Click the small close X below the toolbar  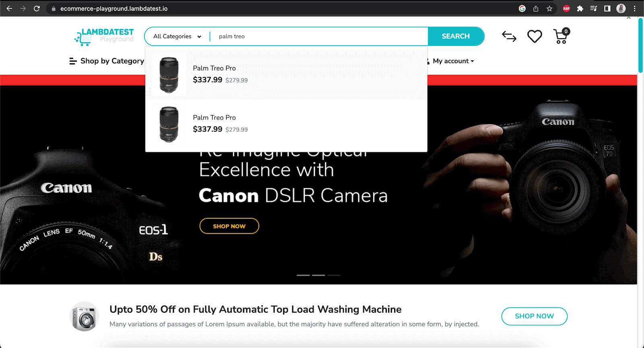(629, 18)
